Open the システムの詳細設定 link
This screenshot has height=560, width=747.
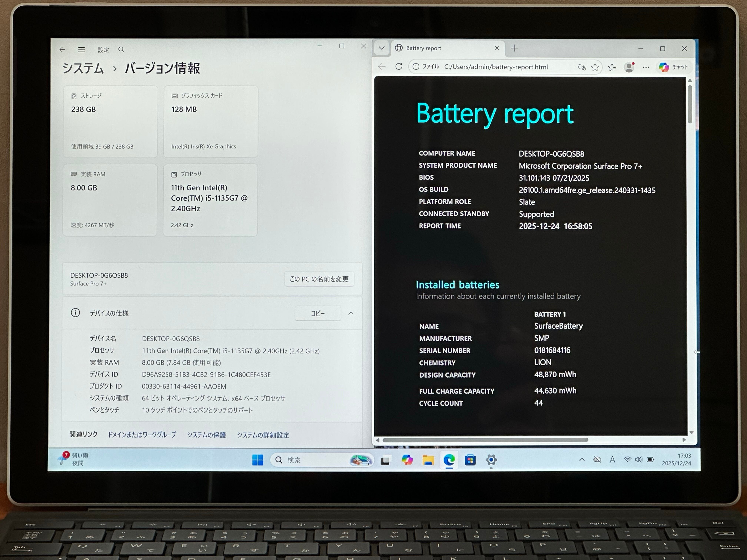click(x=263, y=435)
